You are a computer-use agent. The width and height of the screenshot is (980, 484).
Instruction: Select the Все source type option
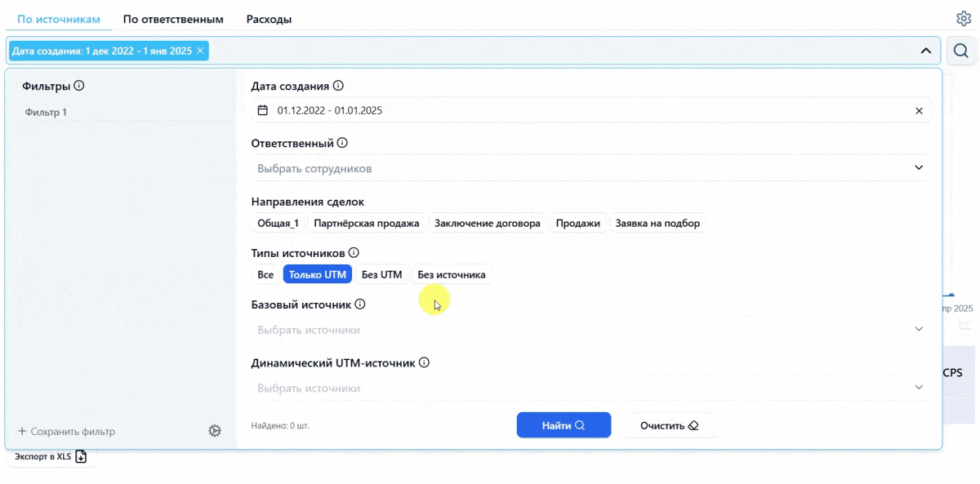[265, 274]
